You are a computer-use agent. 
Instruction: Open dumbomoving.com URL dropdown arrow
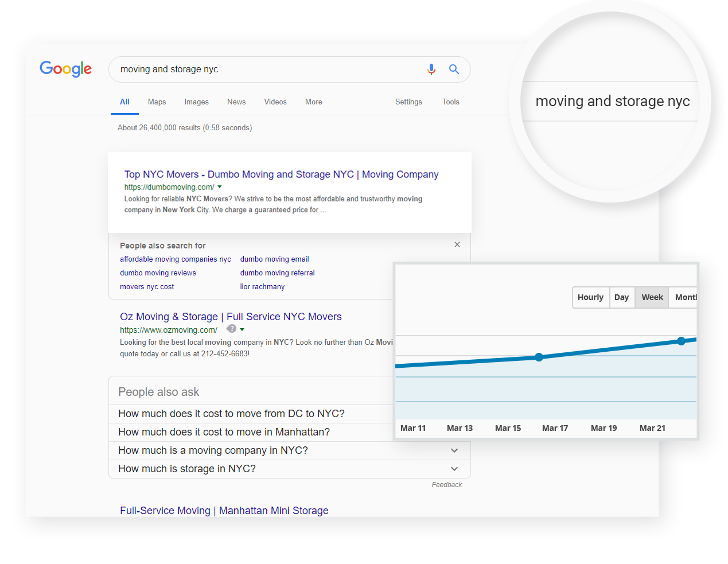click(220, 187)
